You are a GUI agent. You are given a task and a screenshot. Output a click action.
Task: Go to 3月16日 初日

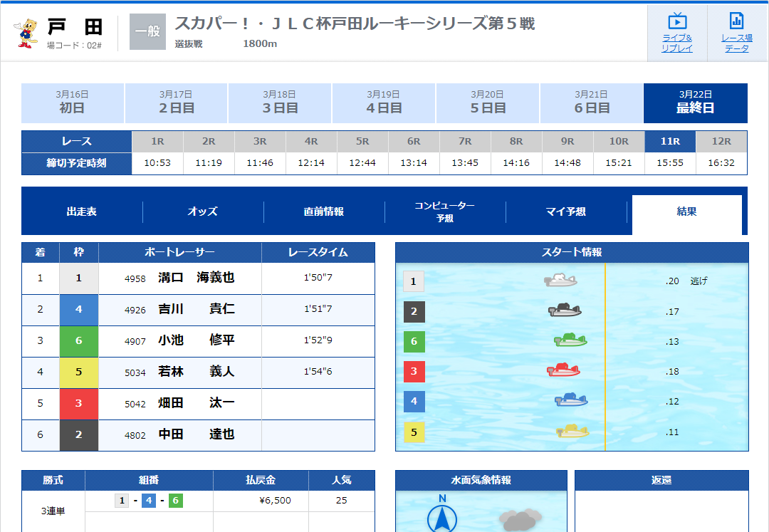tap(73, 103)
